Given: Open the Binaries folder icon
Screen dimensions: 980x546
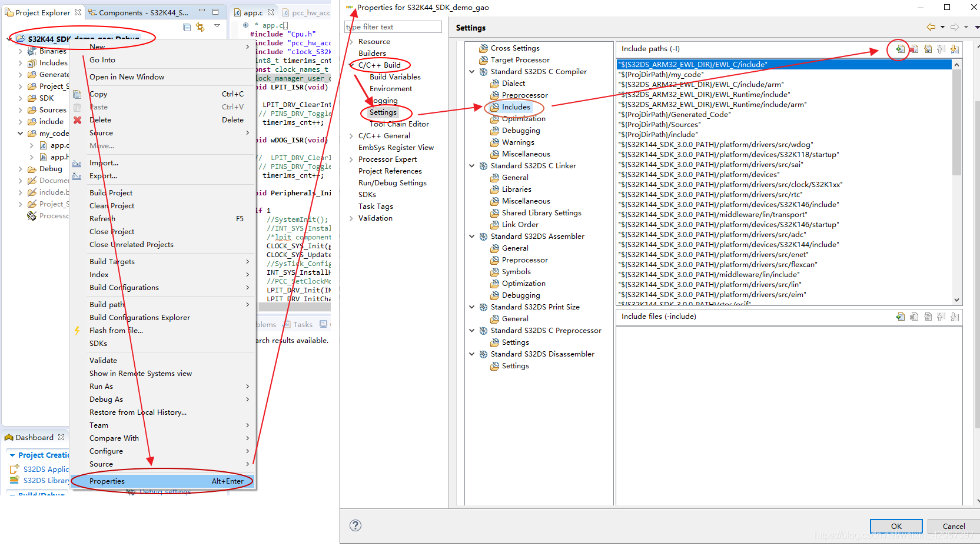Looking at the screenshot, I should [x=32, y=51].
